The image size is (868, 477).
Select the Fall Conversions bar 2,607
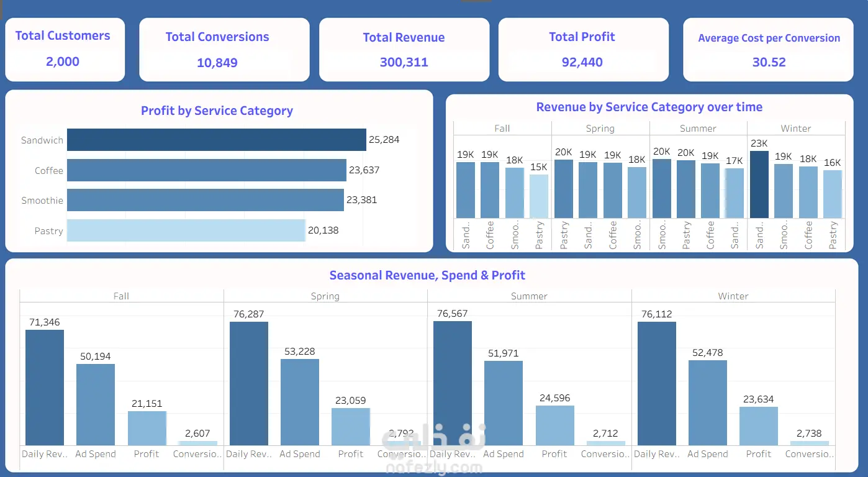coord(198,443)
